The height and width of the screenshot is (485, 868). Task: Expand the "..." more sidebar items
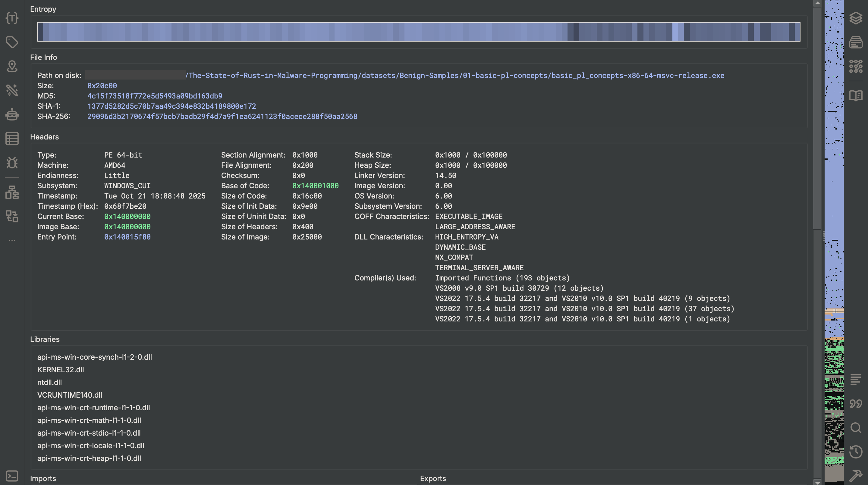click(12, 240)
